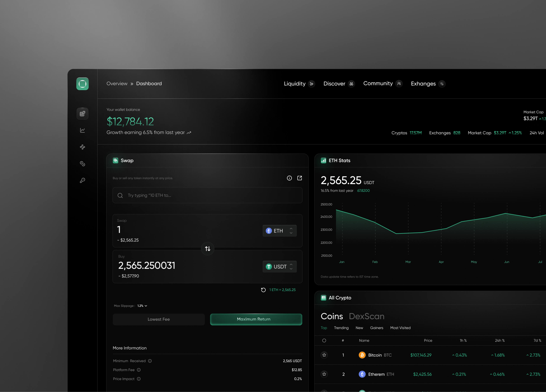Sort table by Price column

(x=428, y=341)
